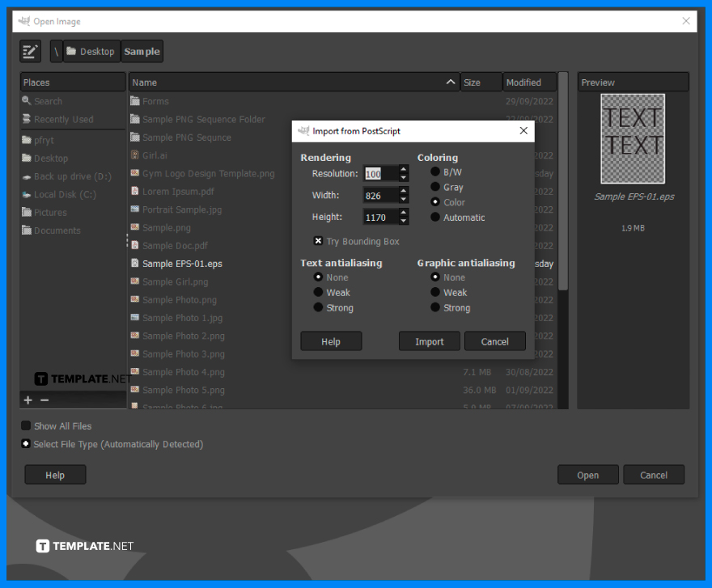
Task: Click the Wilber icon on Import dialog titlebar
Action: coord(303,130)
